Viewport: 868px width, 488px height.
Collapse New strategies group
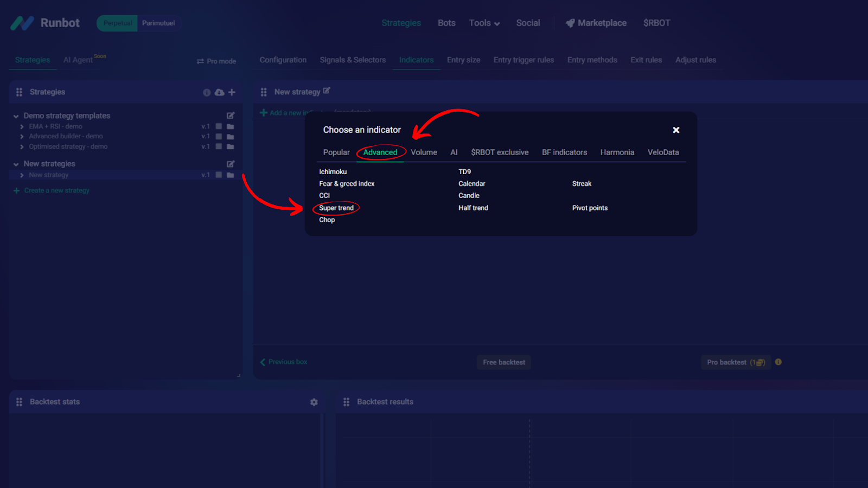(16, 164)
